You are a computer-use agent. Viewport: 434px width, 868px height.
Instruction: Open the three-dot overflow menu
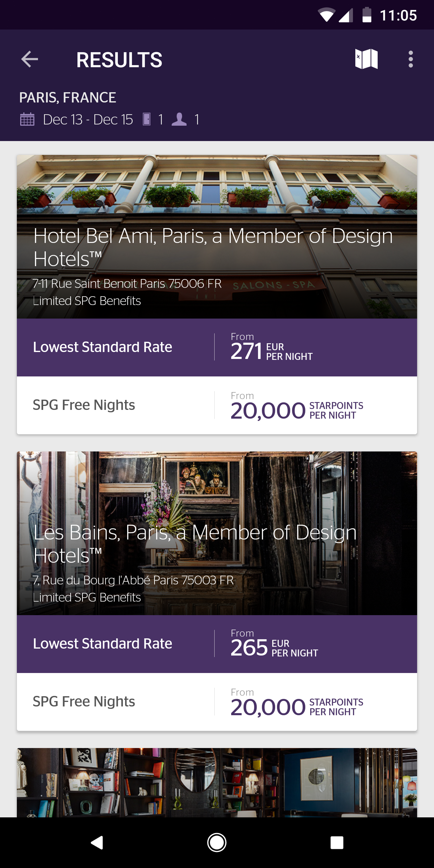point(410,60)
